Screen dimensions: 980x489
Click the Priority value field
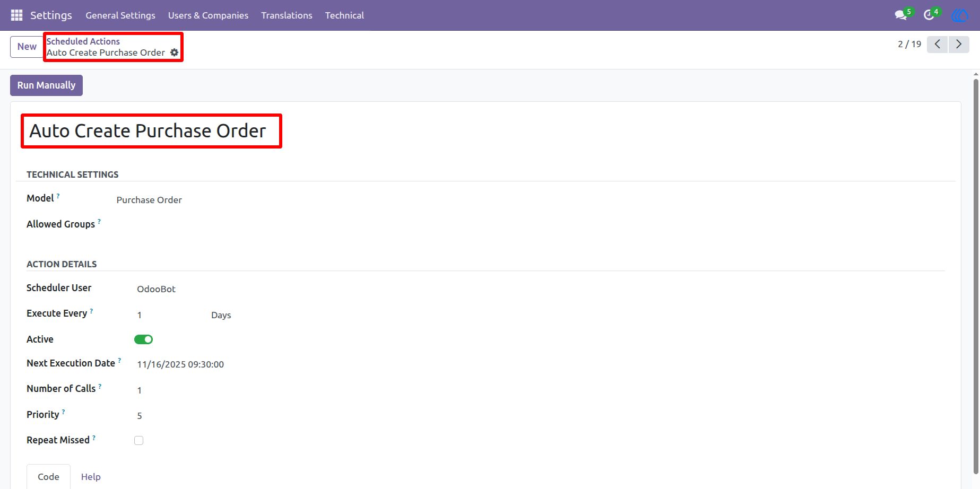(x=140, y=416)
